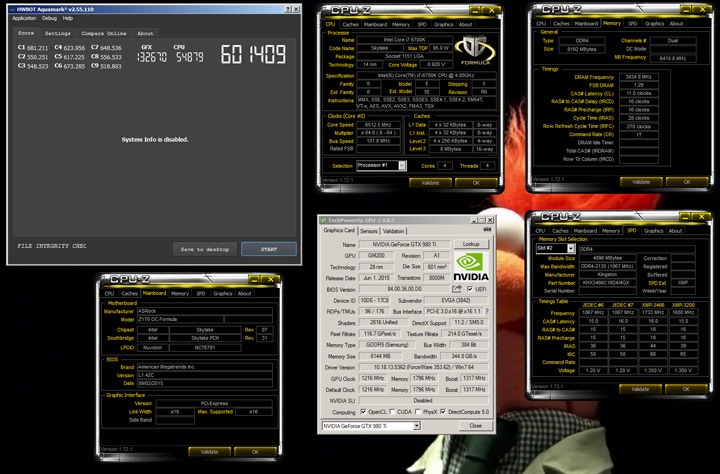Open the Application menu in Aquamark
The height and width of the screenshot is (474, 720).
(24, 18)
